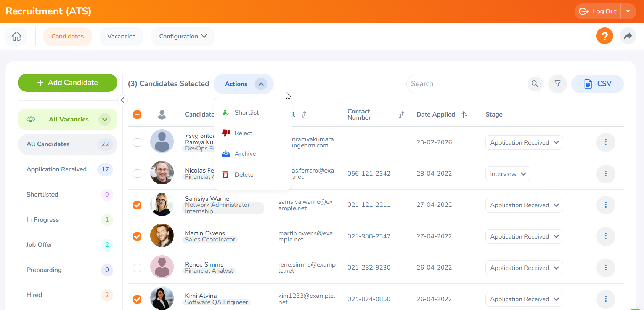
Task: Open the filter funnel icon
Action: click(x=557, y=84)
